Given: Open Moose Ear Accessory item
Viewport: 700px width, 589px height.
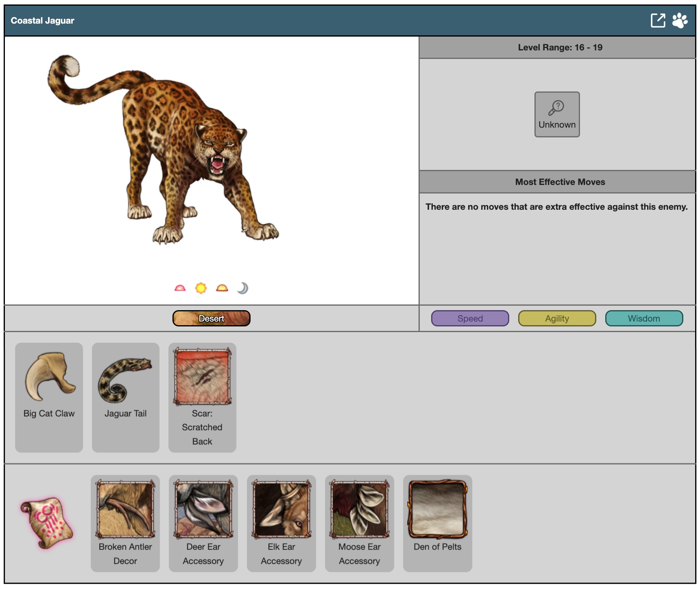Looking at the screenshot, I should (359, 523).
